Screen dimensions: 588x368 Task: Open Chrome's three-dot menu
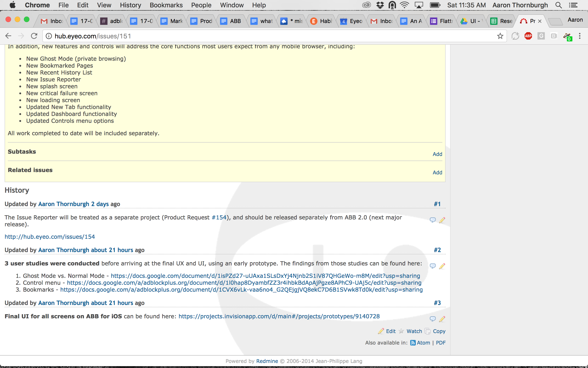580,36
